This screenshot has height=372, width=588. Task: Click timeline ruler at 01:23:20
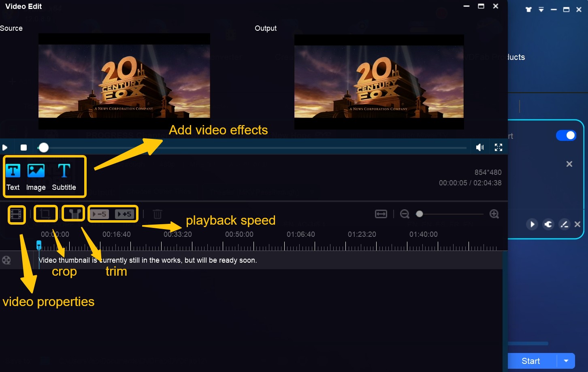pos(362,234)
